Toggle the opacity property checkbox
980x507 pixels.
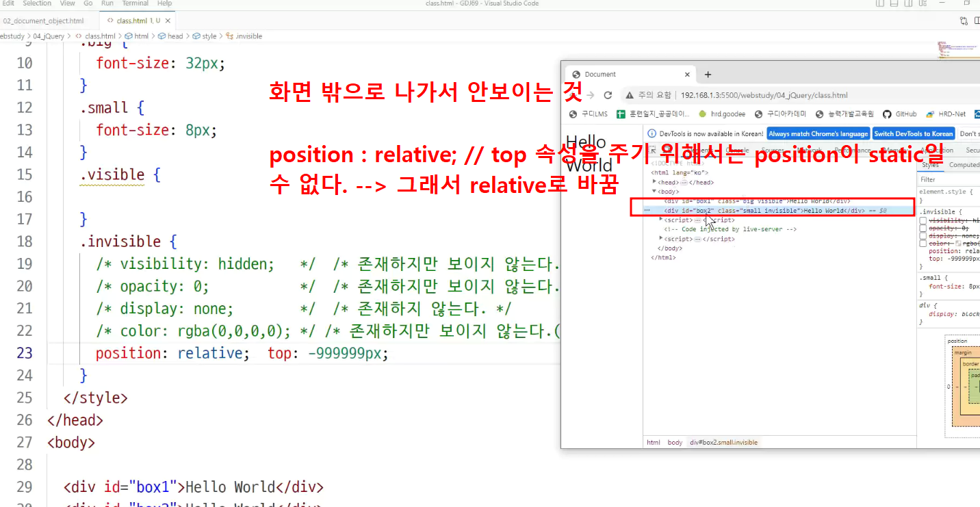tap(923, 228)
